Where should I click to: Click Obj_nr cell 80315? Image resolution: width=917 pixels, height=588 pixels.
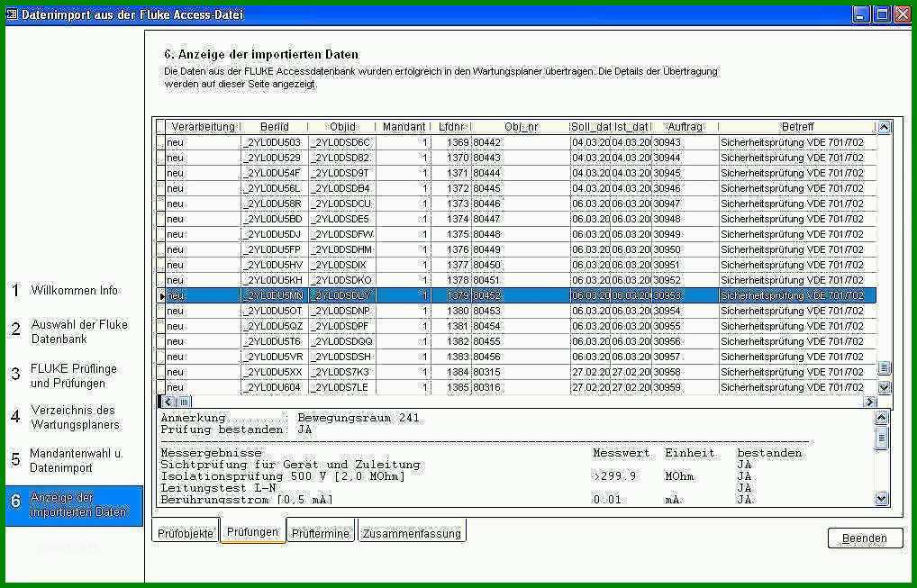pyautogui.click(x=521, y=372)
